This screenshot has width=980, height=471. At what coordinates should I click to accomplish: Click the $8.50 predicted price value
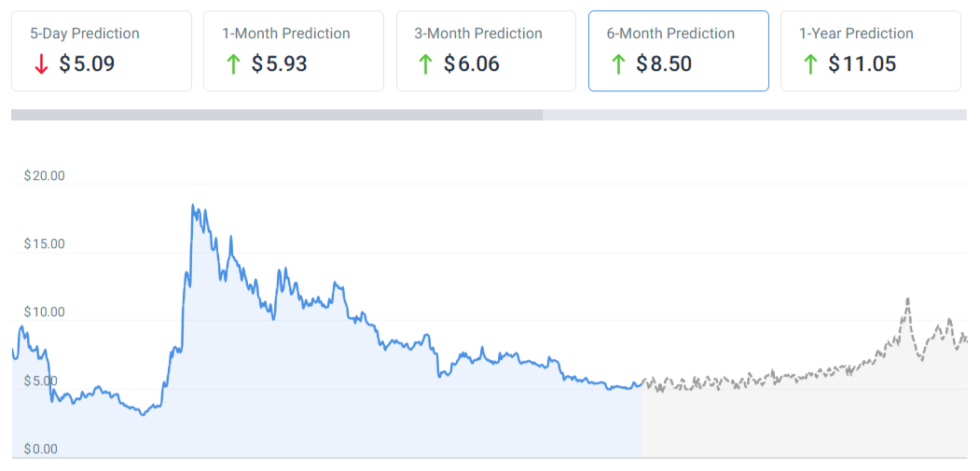pos(664,64)
